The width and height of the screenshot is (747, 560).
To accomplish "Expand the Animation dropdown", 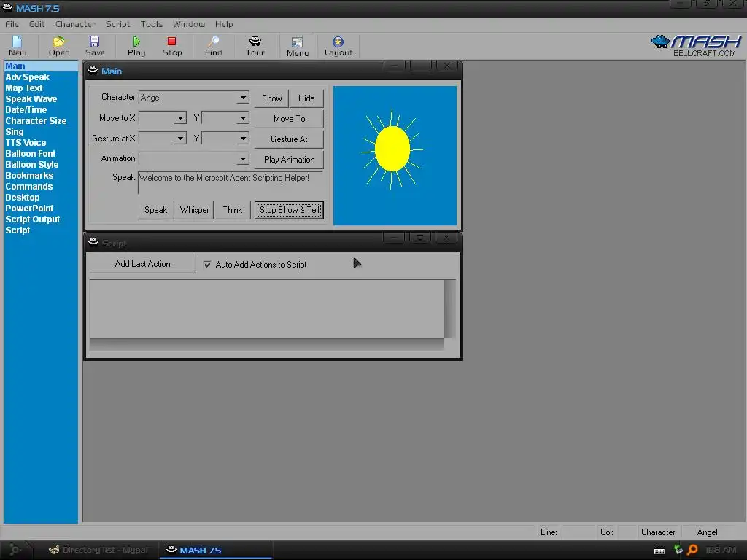I will coord(243,158).
